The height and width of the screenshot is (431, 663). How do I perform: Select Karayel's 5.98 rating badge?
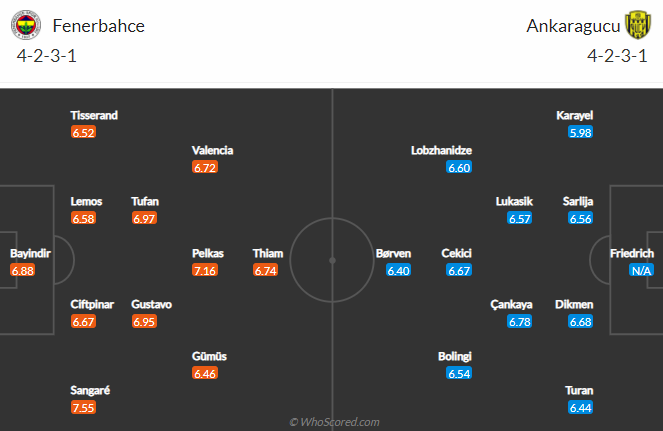(581, 132)
